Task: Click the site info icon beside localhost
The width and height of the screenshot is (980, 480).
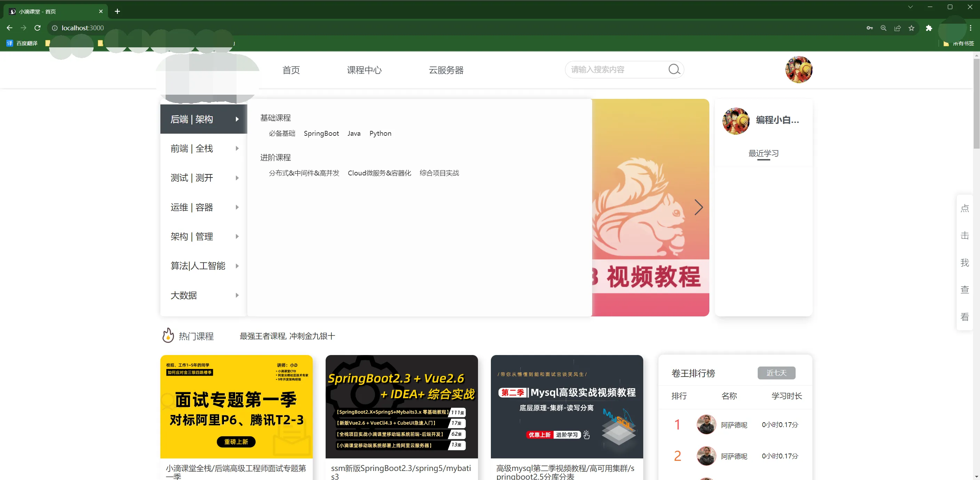Action: (x=55, y=28)
